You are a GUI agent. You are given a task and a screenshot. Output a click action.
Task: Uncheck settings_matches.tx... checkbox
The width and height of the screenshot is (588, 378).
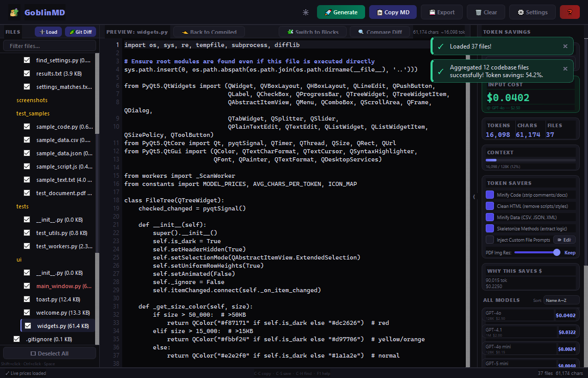point(27,86)
